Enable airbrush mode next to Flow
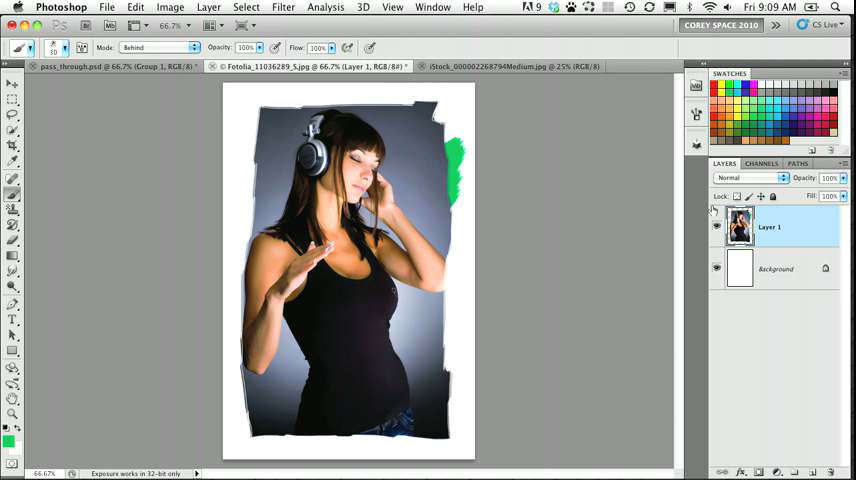Image resolution: width=856 pixels, height=480 pixels. 347,47
